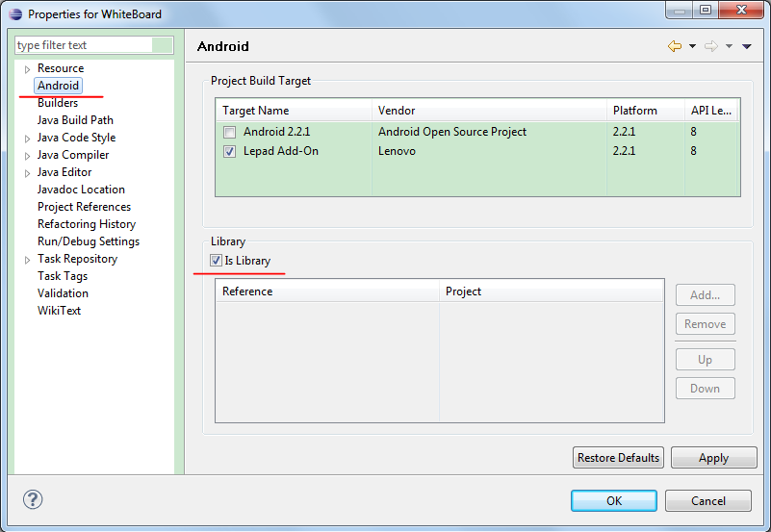
Task: Open the forward history dropdown arrow
Action: [x=730, y=46]
